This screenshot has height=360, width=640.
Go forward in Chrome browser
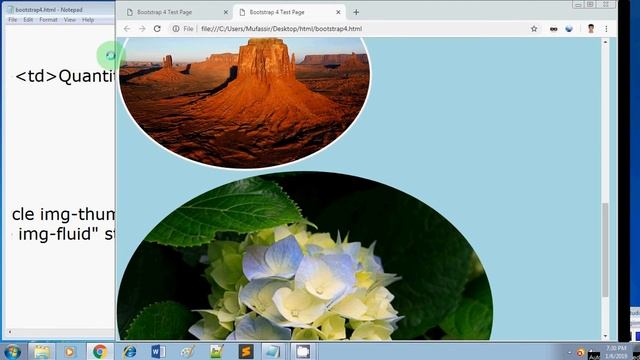[x=142, y=29]
